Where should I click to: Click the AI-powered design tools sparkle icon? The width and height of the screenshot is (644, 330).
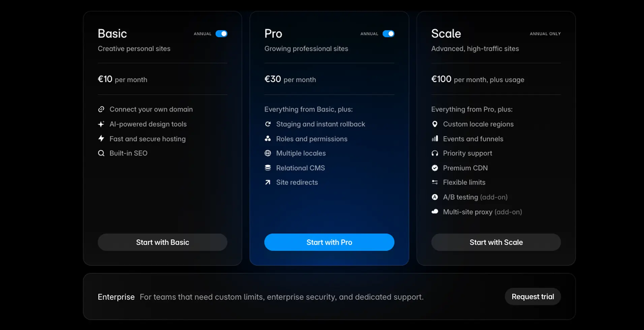(x=101, y=124)
